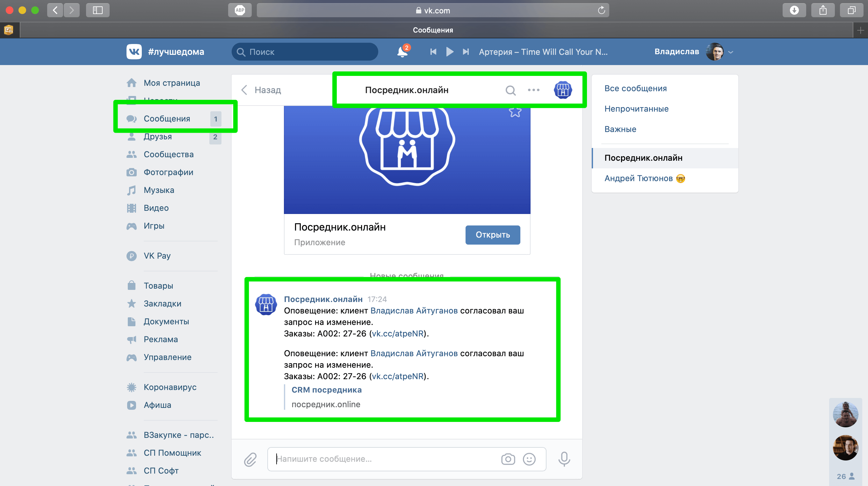
Task: Expand the Владислав profile dropdown arrow
Action: click(x=731, y=52)
